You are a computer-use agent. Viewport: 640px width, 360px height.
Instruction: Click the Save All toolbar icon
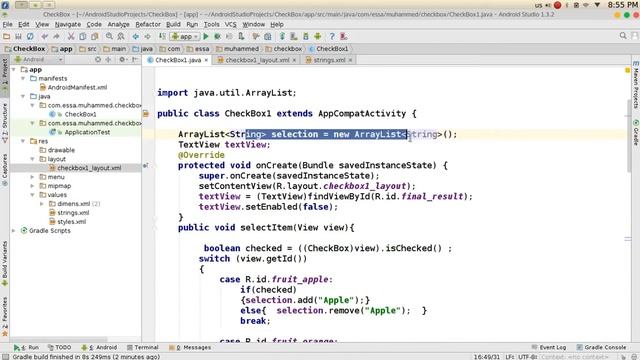(18, 36)
